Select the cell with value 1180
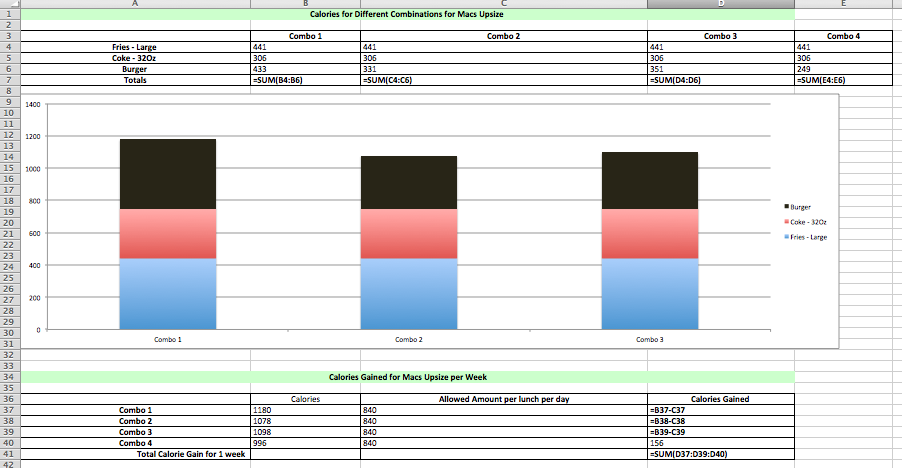The height and width of the screenshot is (468, 902). [305, 410]
